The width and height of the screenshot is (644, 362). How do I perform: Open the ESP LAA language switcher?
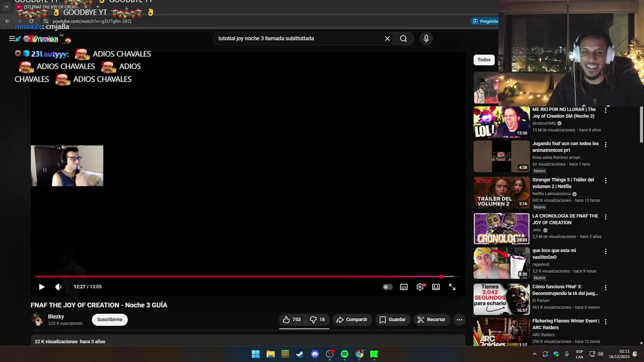pyautogui.click(x=580, y=354)
